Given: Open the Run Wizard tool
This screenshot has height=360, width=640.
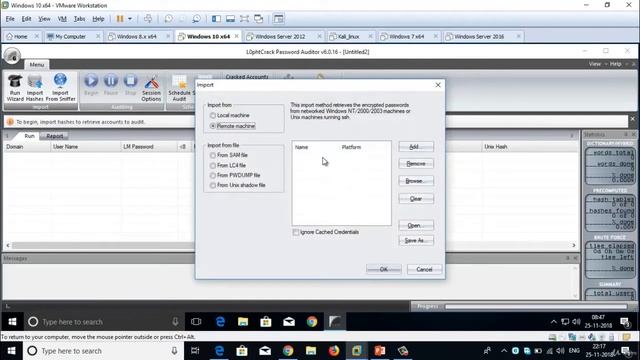Looking at the screenshot, I should [x=15, y=88].
